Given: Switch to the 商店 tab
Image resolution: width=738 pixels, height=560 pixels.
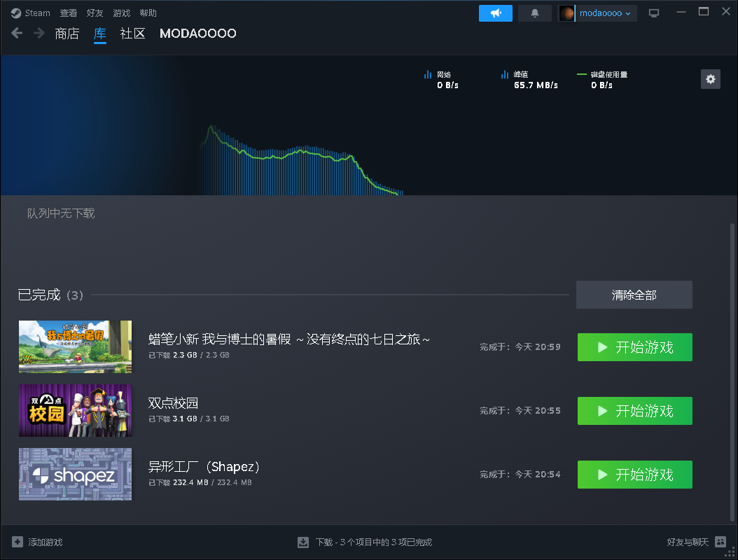Looking at the screenshot, I should 67,34.
